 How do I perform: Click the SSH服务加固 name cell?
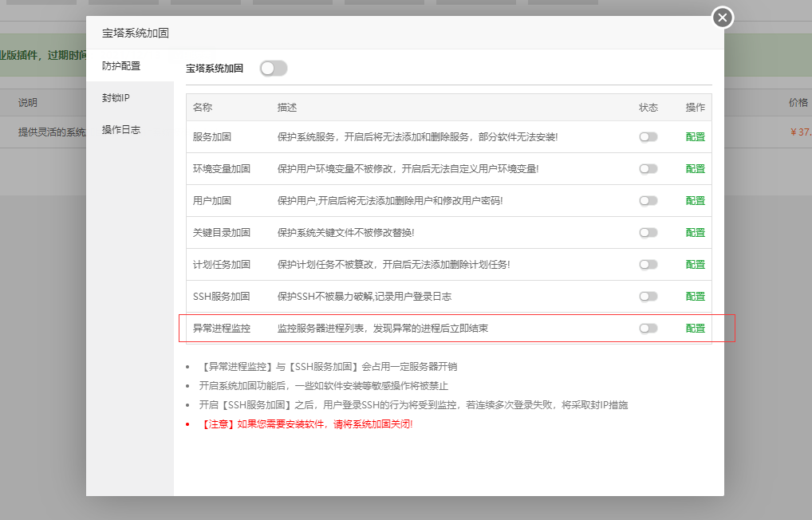221,297
